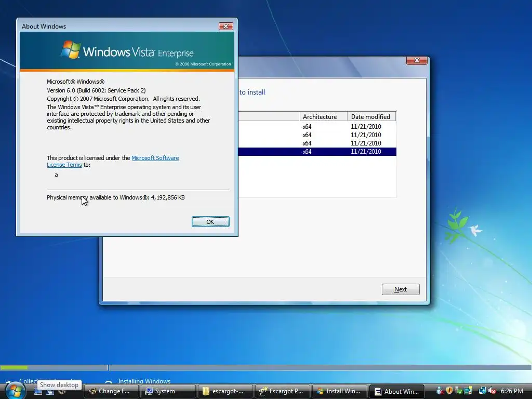Click the muted volume tray icon
This screenshot has height=399, width=532.
pos(492,391)
